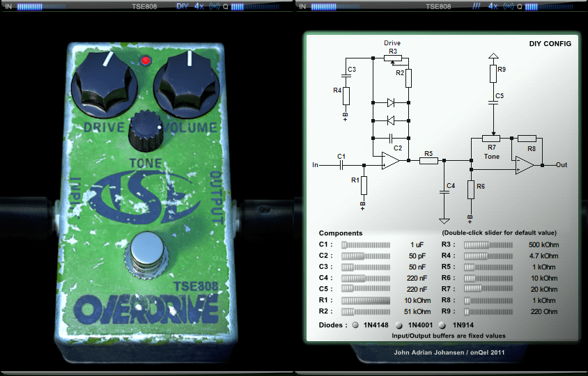Select the 1N4148 diode option
The width and height of the screenshot is (588, 376).
[x=355, y=325]
